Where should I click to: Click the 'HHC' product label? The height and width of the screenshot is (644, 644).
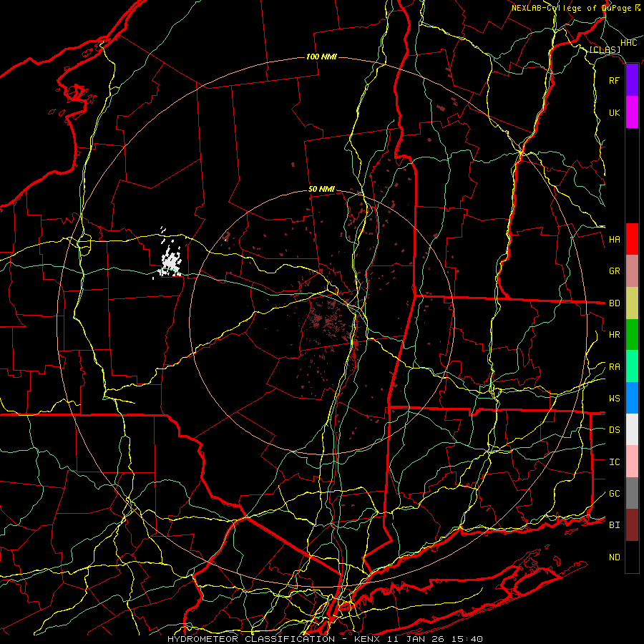629,43
